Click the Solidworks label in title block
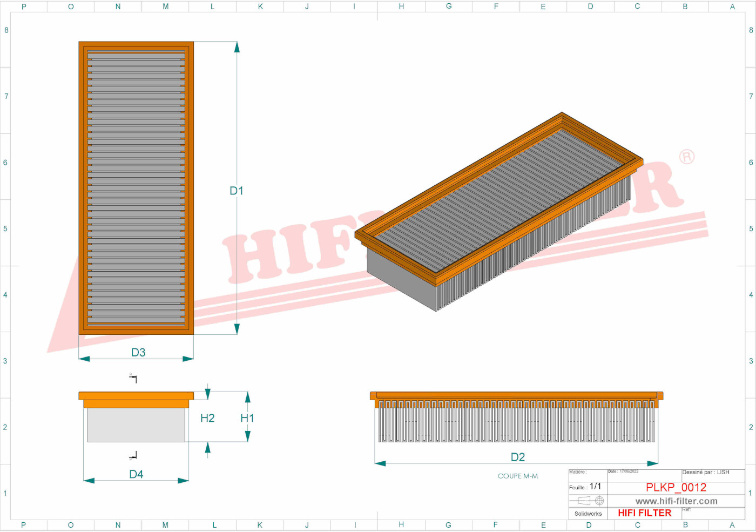 click(x=588, y=514)
